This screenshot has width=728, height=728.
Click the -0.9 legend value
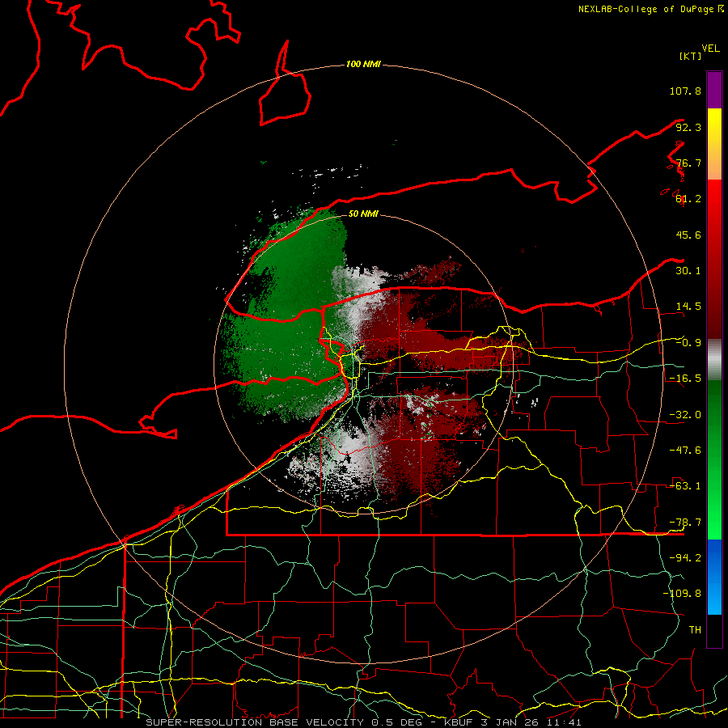[688, 343]
